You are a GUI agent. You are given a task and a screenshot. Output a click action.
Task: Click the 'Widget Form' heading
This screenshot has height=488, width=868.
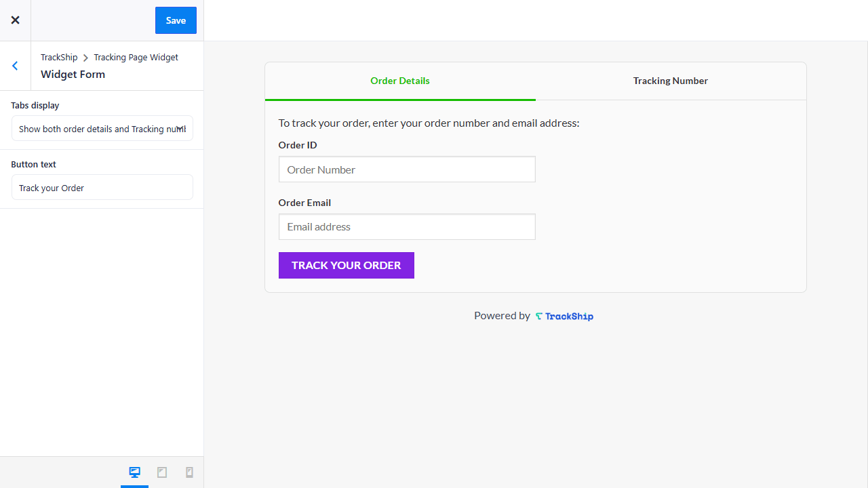(73, 75)
